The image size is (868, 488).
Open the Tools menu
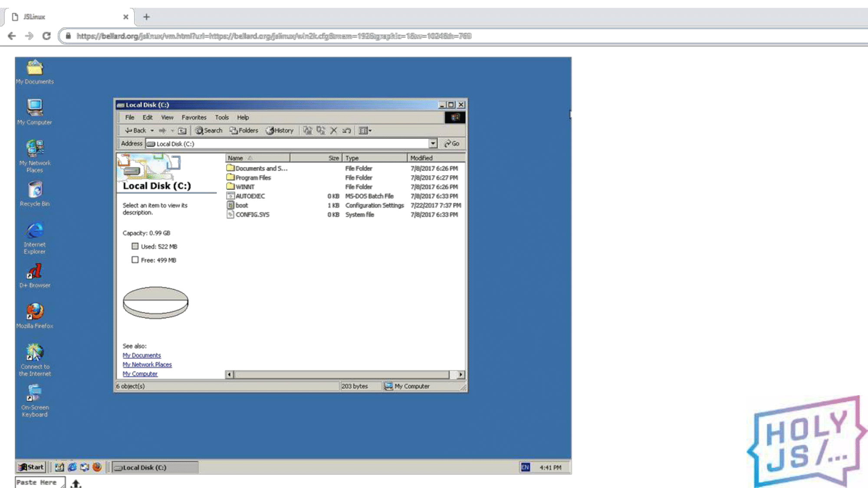222,118
